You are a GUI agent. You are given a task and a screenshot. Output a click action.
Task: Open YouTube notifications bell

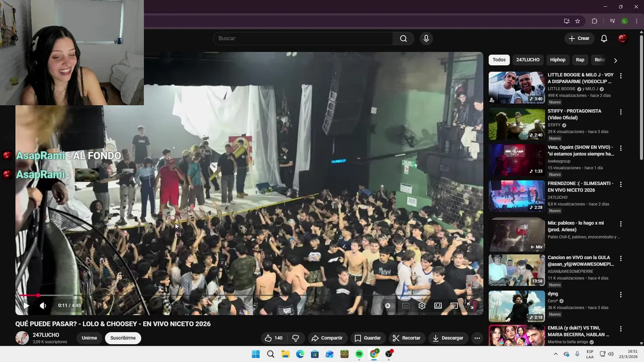click(604, 39)
